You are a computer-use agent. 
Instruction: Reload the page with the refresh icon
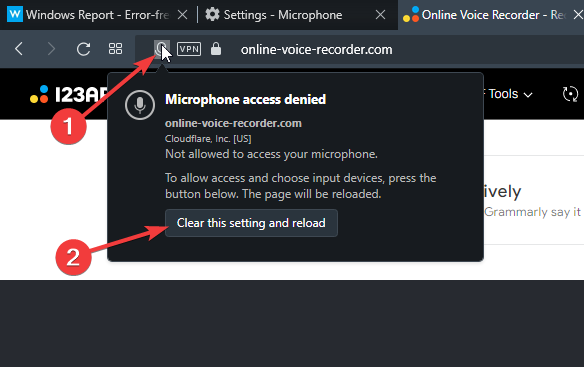83,49
